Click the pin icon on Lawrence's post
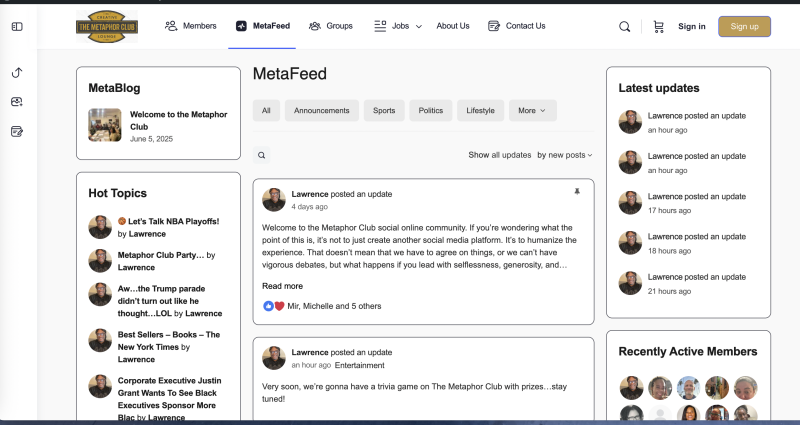 576,191
